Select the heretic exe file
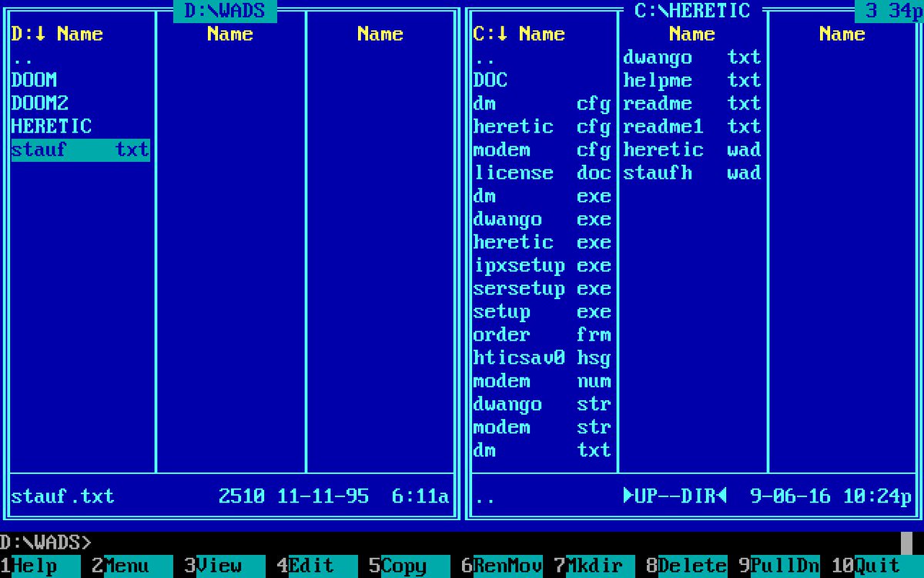Screen dimensions: 924x578 point(542,242)
